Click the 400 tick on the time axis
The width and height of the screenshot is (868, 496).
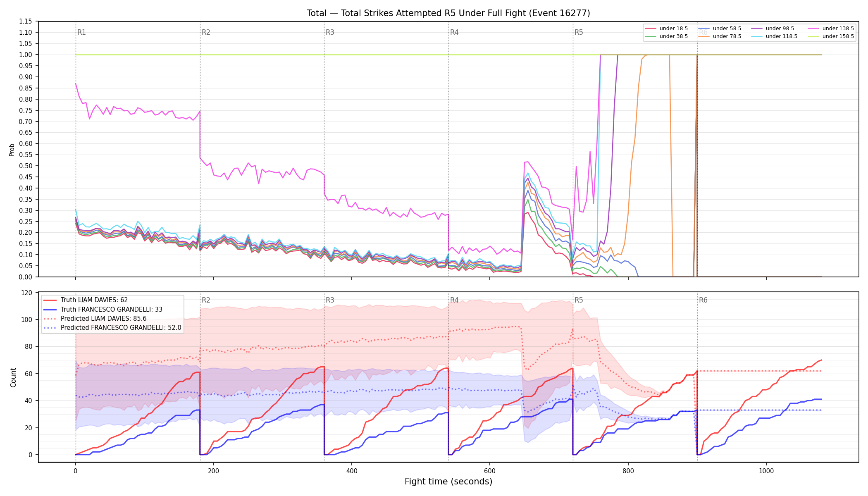point(352,471)
